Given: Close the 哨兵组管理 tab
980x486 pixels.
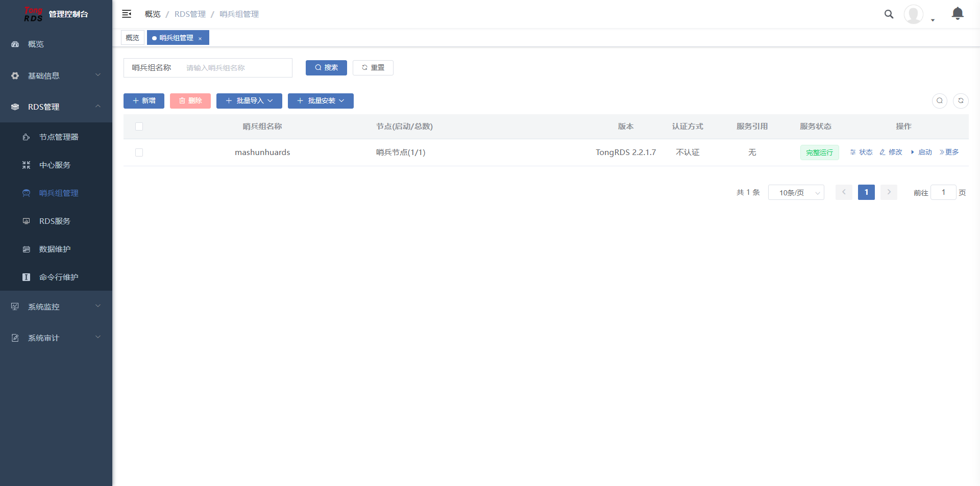Looking at the screenshot, I should tap(200, 39).
